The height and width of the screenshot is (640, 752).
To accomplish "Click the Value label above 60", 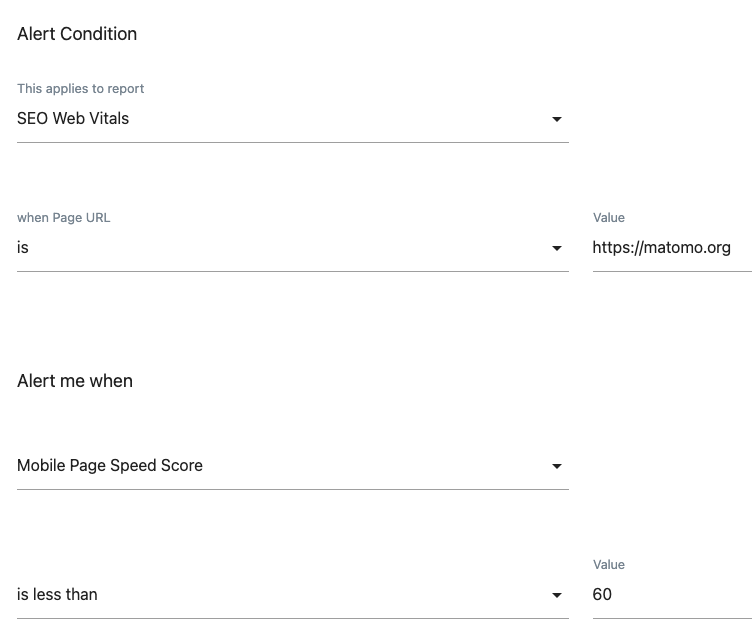I will point(608,565).
